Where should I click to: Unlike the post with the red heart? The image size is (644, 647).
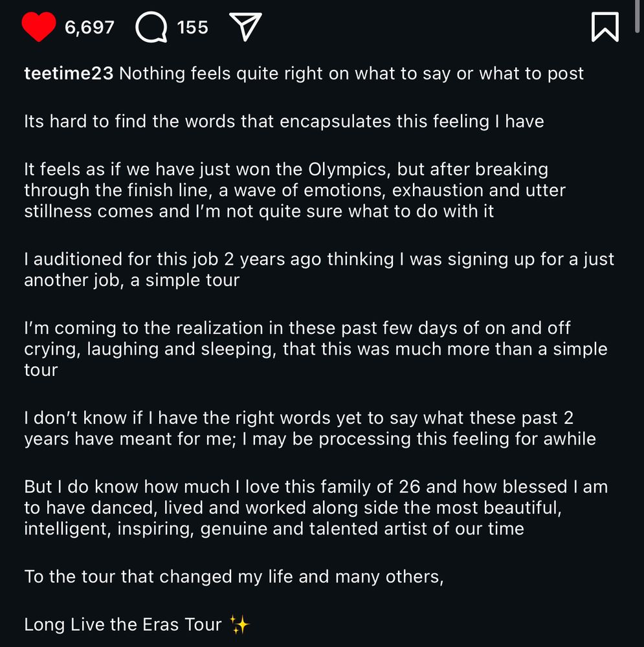click(x=38, y=27)
